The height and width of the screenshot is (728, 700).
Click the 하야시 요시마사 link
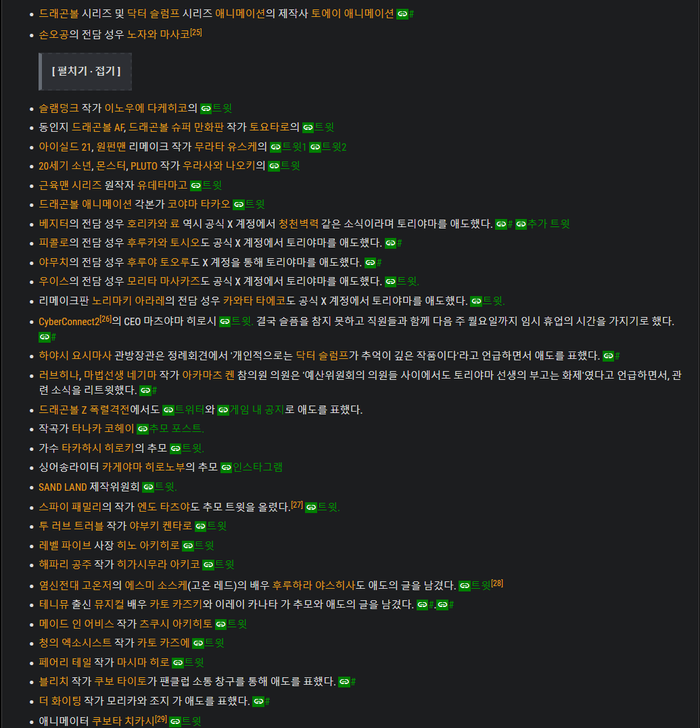click(x=75, y=355)
